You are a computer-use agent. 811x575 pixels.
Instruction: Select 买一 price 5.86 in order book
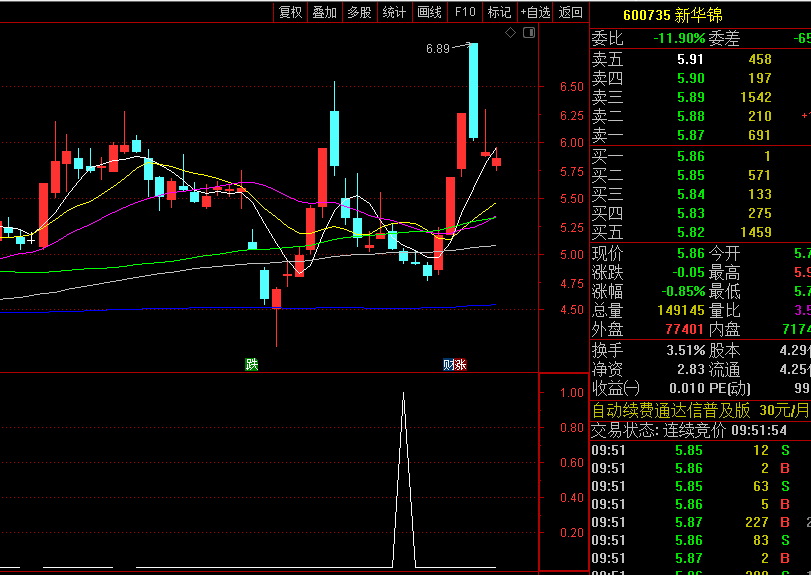pos(690,156)
